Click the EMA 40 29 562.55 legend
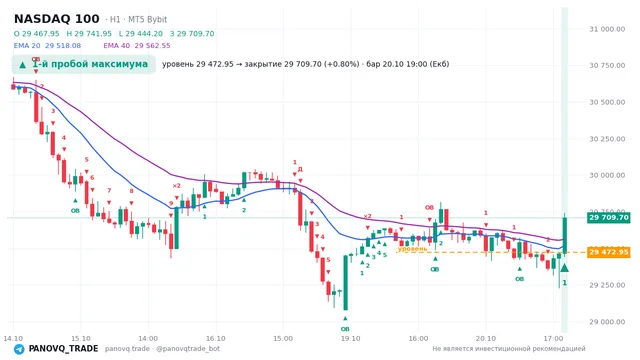640x360 pixels. pos(137,46)
